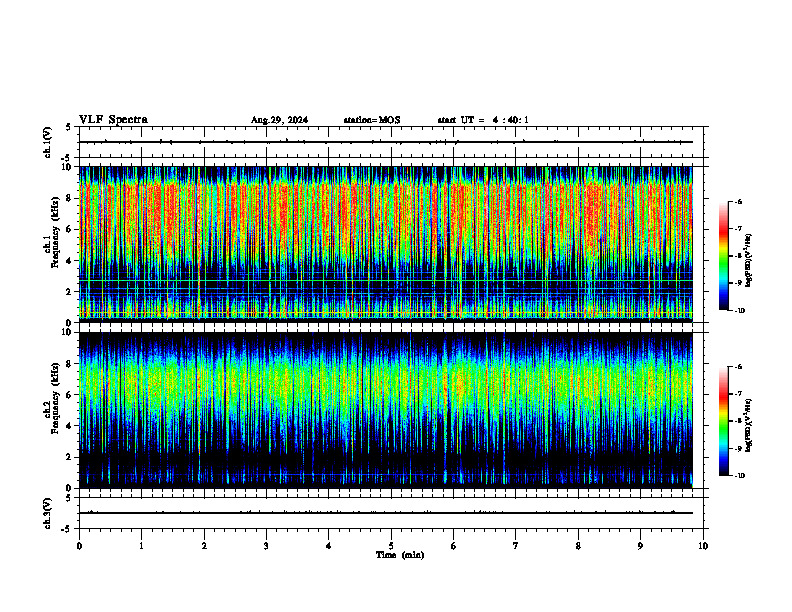Viewport: 792px width, 612px height.
Task: Click the "7" tick on the time axis
Action: tap(516, 546)
